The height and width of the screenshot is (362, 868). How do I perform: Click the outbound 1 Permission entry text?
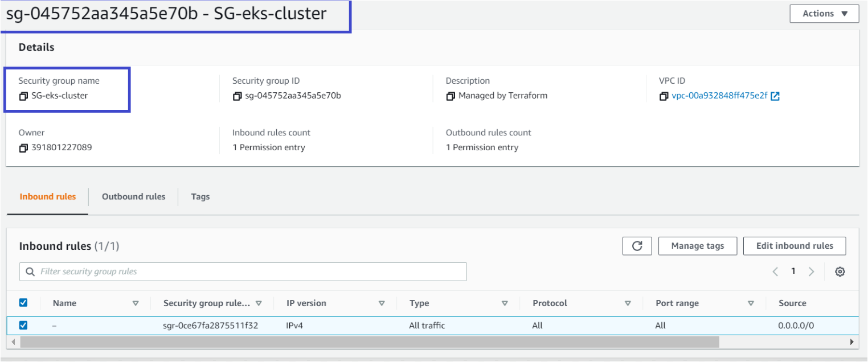tap(482, 148)
